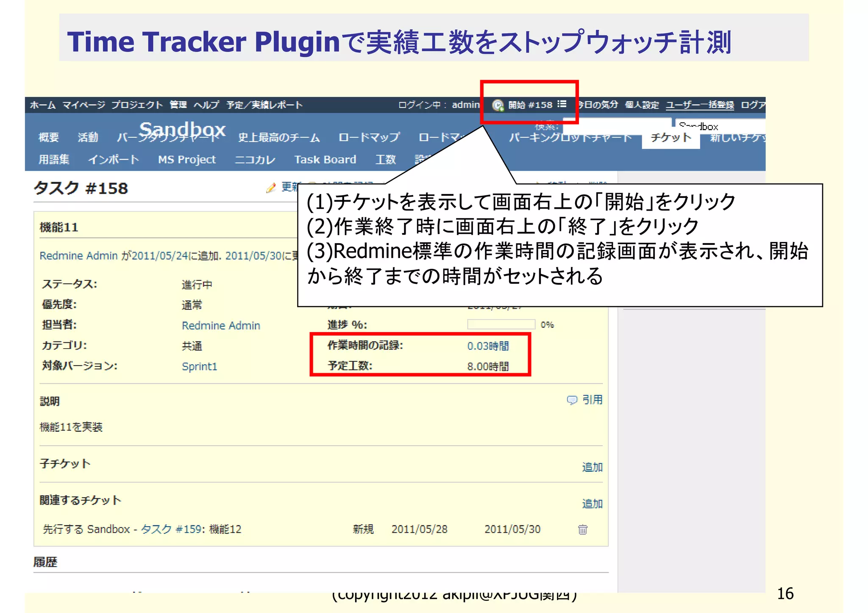The height and width of the screenshot is (613, 868).
Task: Open the ロードマップ tab
Action: pos(369,137)
